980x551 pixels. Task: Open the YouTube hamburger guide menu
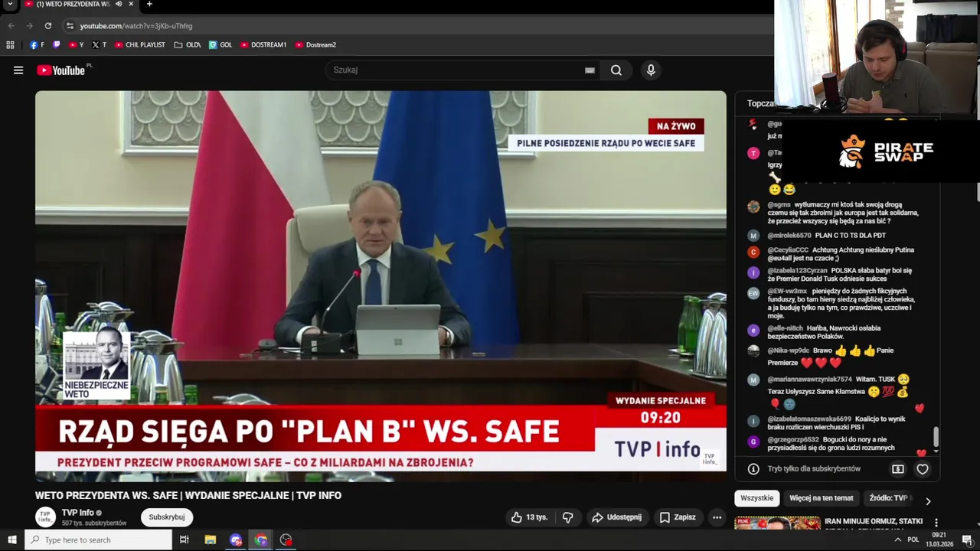point(18,70)
